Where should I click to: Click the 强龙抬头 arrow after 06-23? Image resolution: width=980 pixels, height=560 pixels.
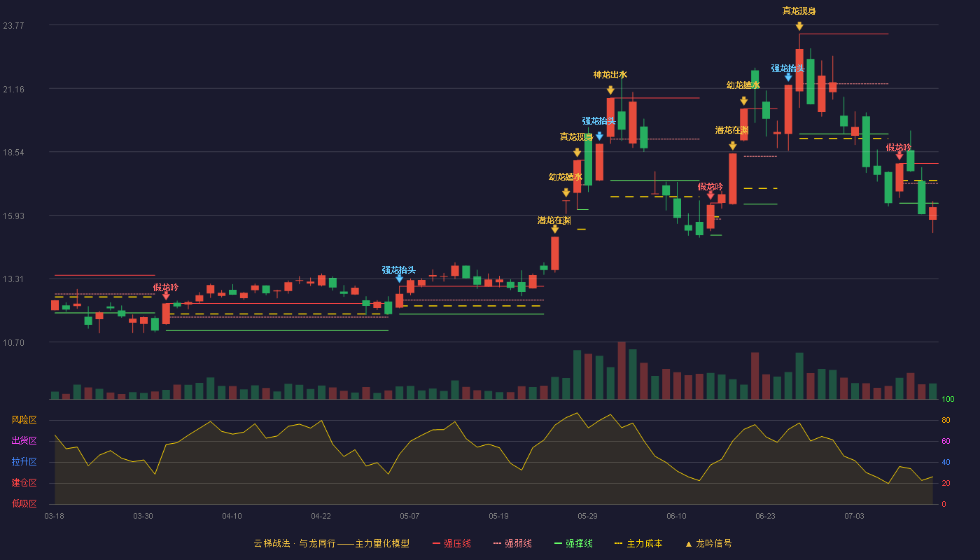pos(788,77)
